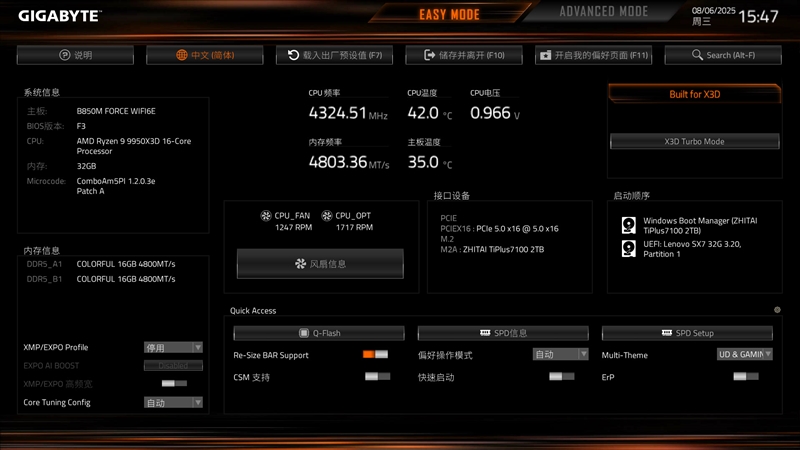
Task: Click the Built for X3D header
Action: point(694,94)
